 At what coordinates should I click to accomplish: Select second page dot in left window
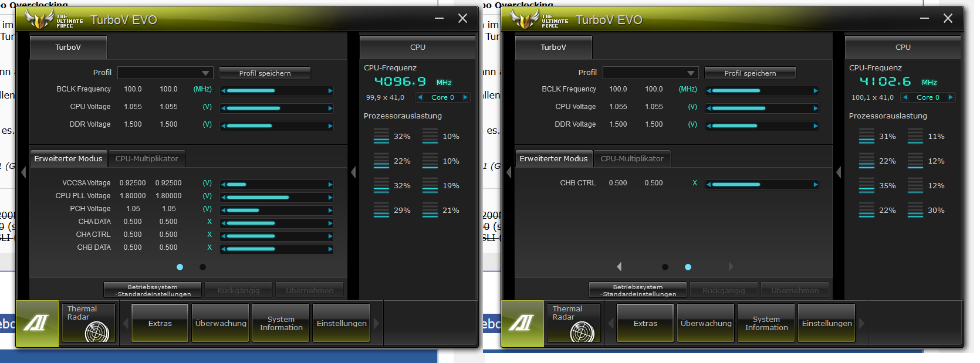click(x=202, y=267)
